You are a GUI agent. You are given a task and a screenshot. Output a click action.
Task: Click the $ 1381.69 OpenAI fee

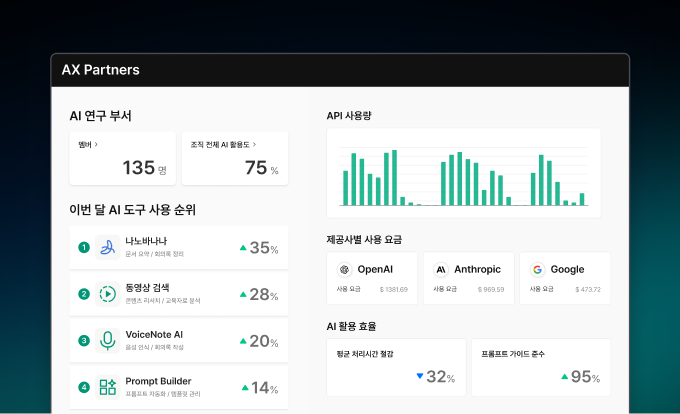394,289
